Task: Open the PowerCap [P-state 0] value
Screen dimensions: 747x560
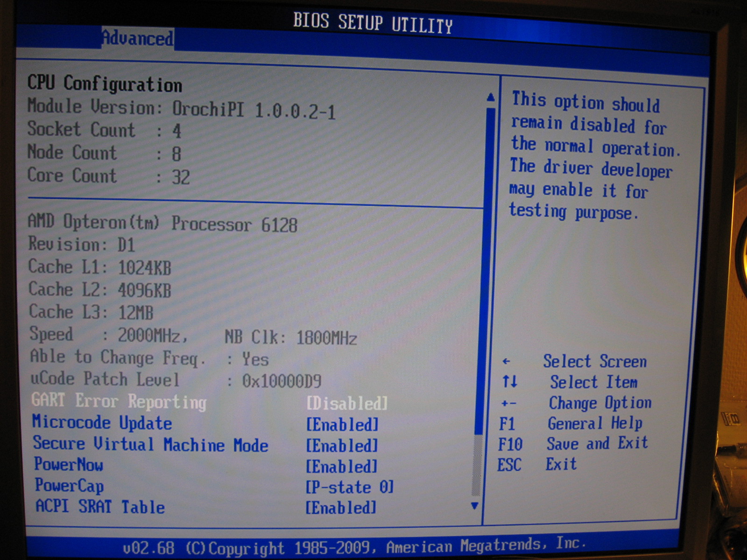Action: 350,487
